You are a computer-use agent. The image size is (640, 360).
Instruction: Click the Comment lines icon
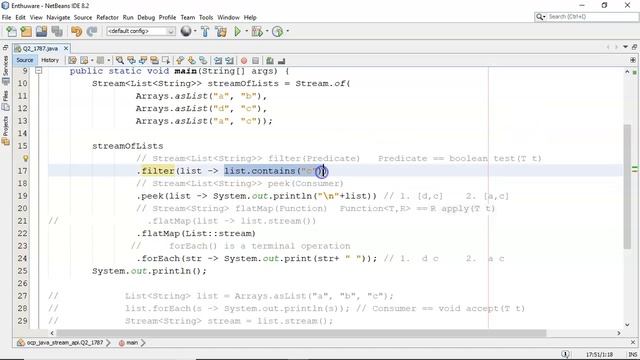click(x=270, y=60)
